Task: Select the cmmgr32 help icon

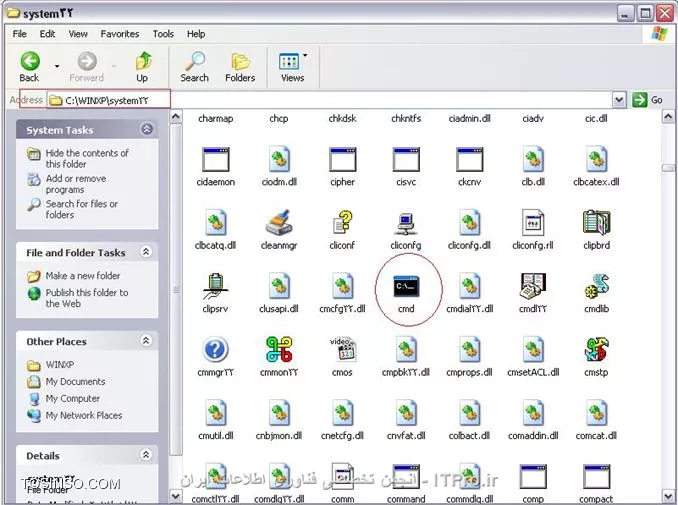Action: pos(215,349)
